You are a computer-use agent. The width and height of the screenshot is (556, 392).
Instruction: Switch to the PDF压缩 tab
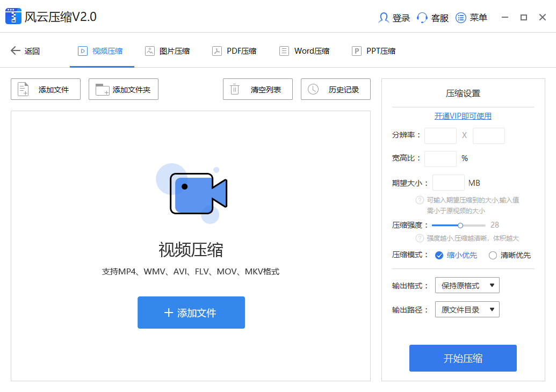click(x=235, y=50)
